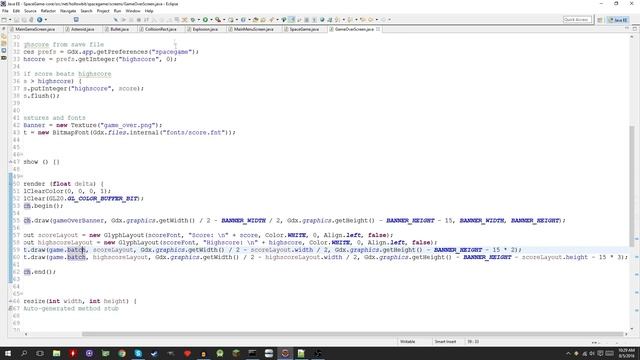The image size is (640, 360).
Task: Click the Print toolbar icon
Action: coord(31,20)
